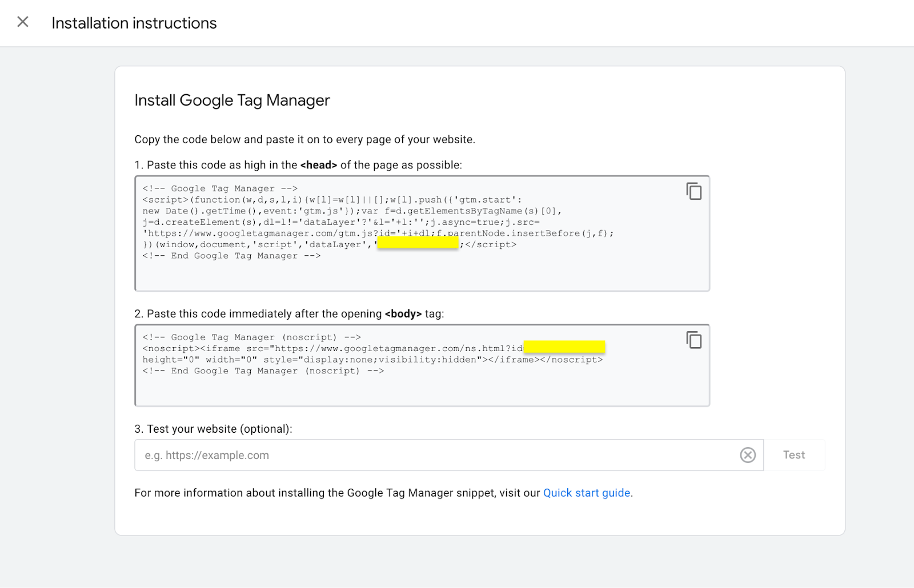Click the 'j=d.createElement(s)' code line
The image size is (914, 588).
341,222
